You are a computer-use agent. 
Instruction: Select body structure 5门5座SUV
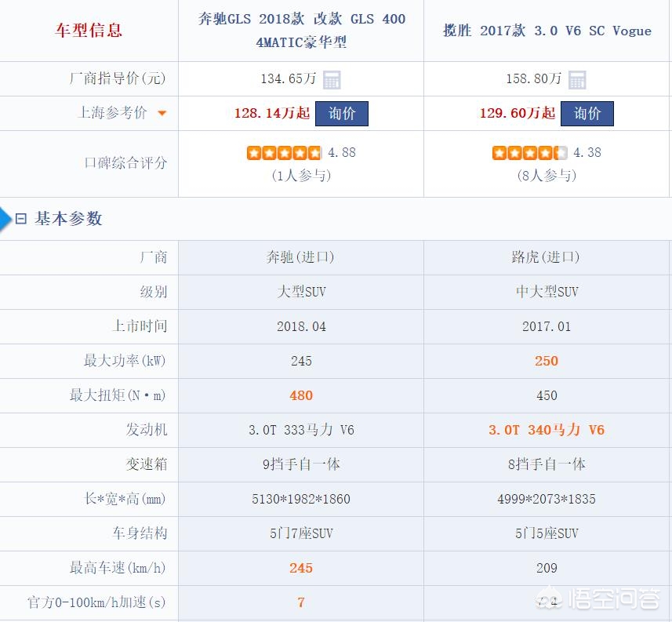click(547, 533)
